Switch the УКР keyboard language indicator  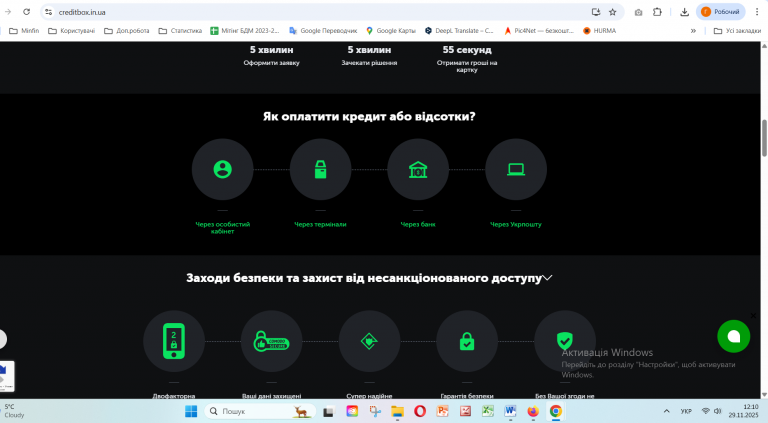pos(686,411)
